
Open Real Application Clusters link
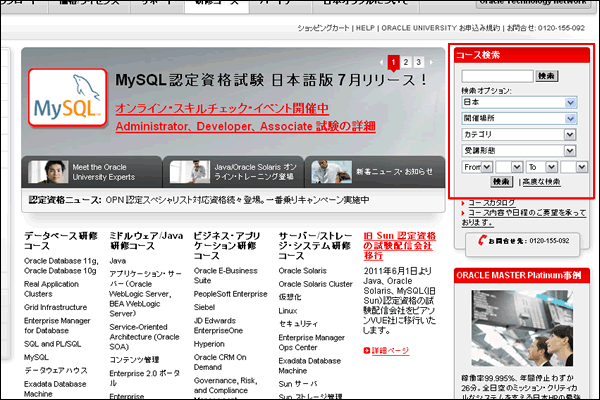(51, 289)
